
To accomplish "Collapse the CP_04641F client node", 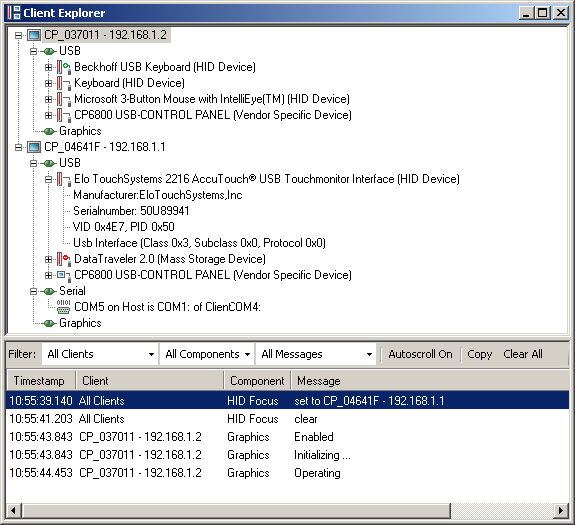I will (18, 147).
